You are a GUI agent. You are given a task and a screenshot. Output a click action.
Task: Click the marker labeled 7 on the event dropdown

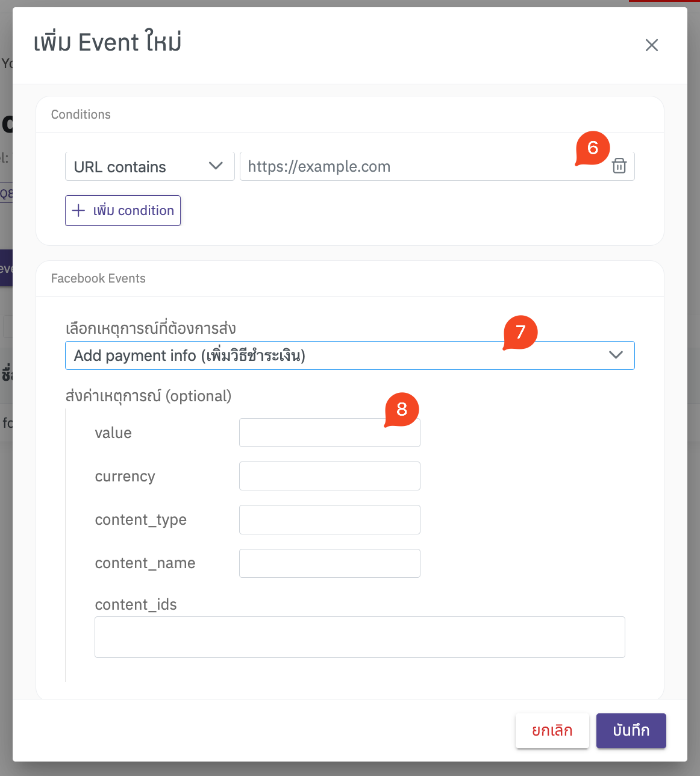tap(519, 332)
